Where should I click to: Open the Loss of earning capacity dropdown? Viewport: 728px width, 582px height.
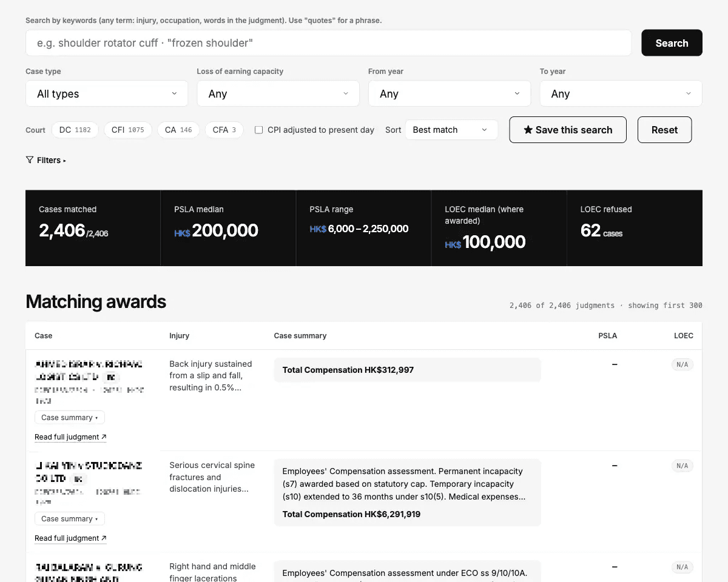click(278, 93)
